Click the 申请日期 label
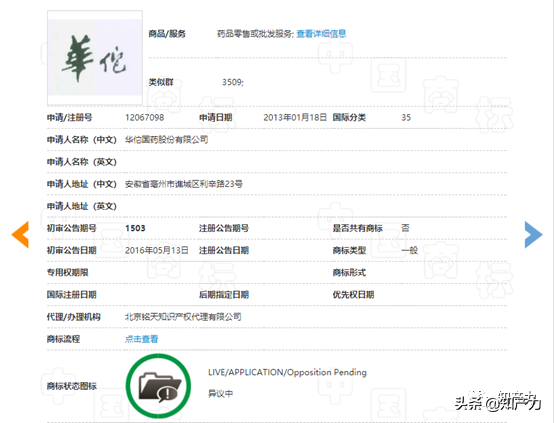The height and width of the screenshot is (423, 554). point(216,117)
